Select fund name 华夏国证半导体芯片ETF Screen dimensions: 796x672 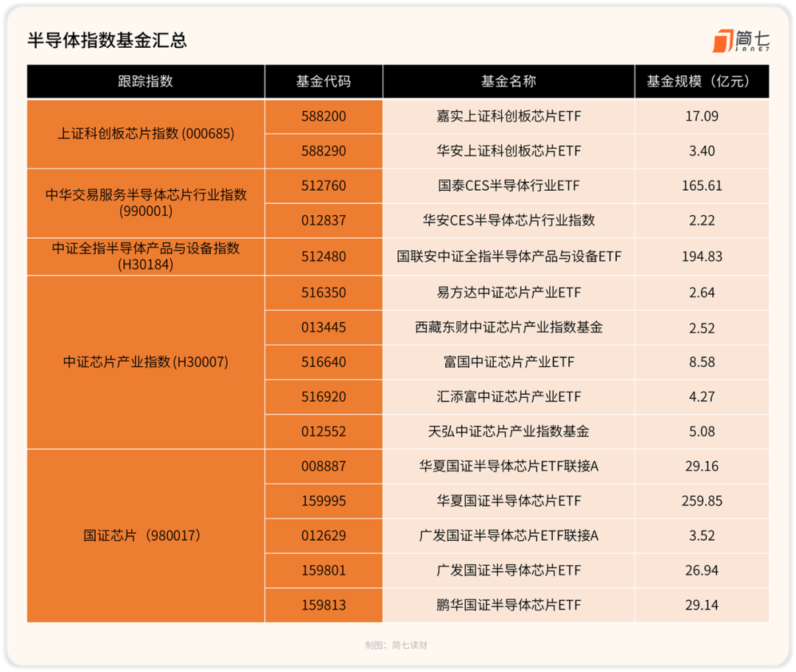509,502
